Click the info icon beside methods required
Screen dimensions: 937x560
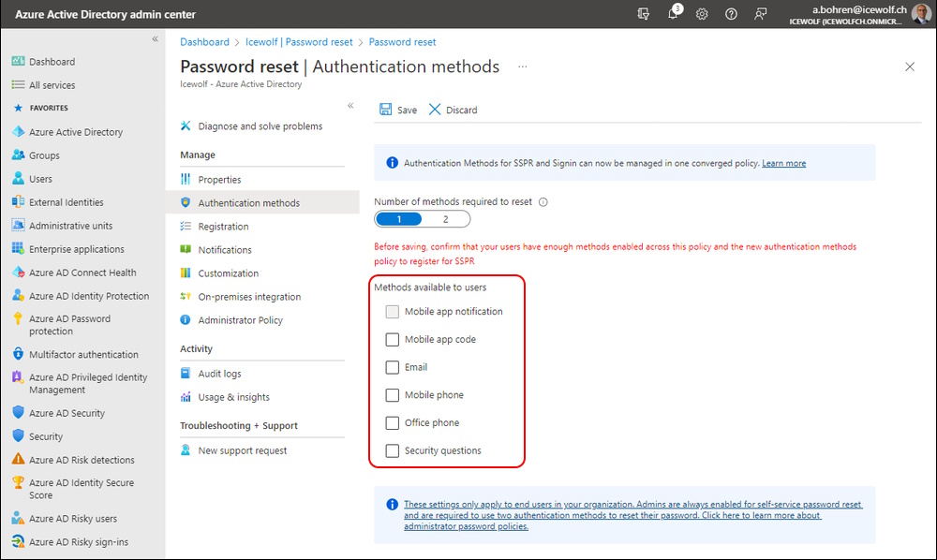tap(543, 201)
